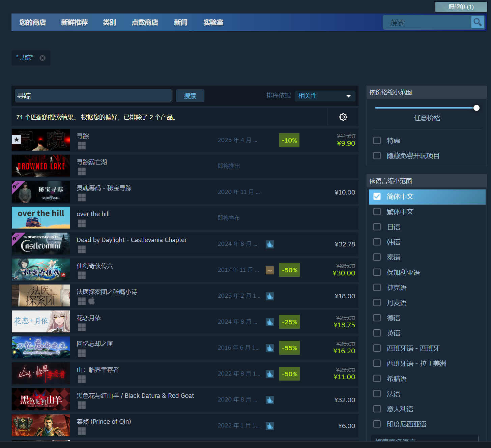Click the 愿望单 (1) button

461,7
